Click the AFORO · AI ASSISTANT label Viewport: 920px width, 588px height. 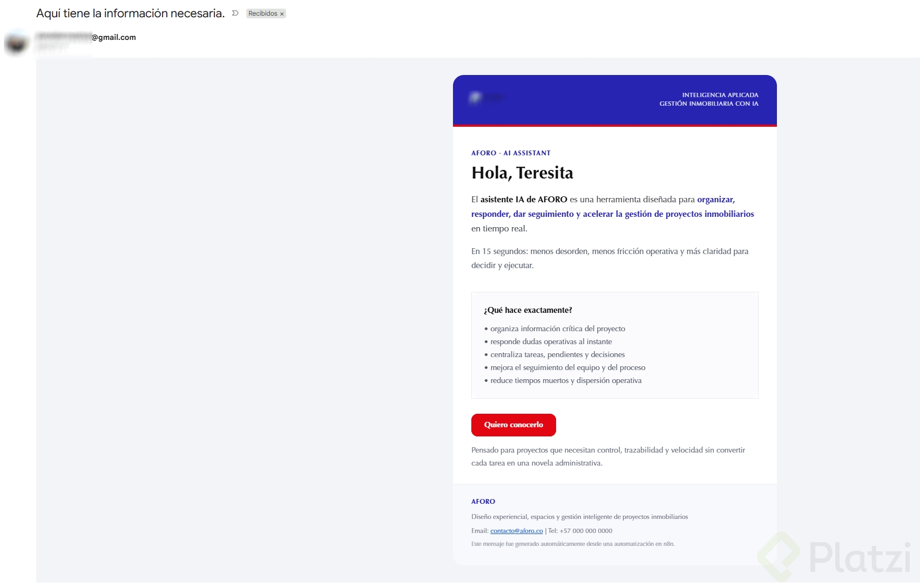[511, 153]
